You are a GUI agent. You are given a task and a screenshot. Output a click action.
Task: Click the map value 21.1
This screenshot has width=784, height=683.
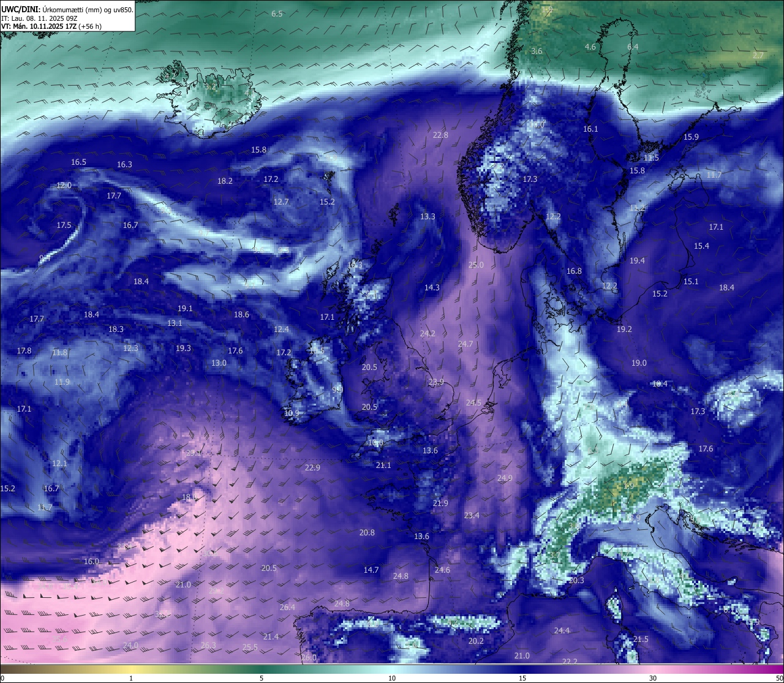point(383,465)
